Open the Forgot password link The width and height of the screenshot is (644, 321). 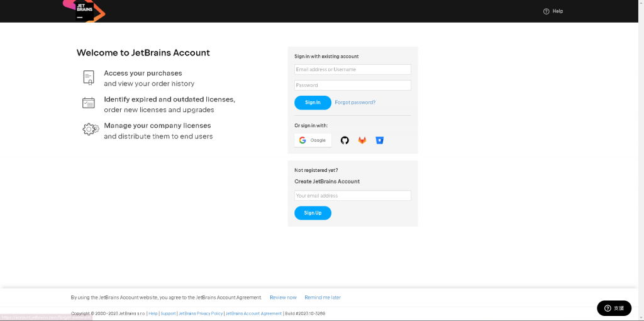tap(355, 103)
